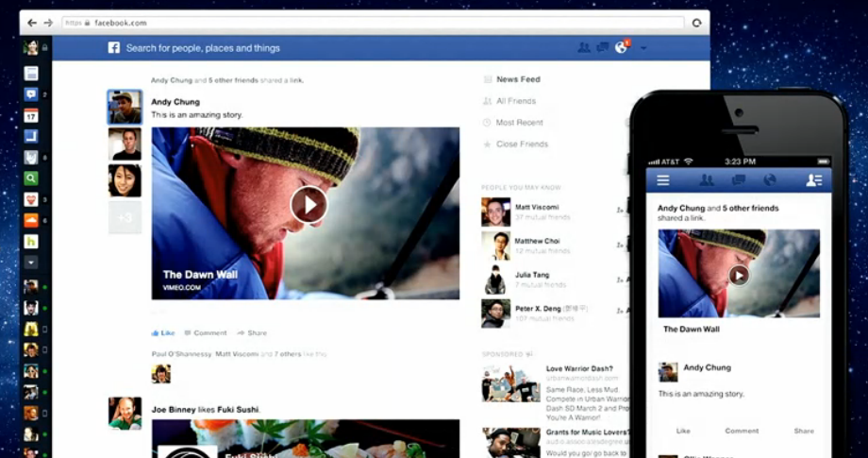Expand the account dropdown arrow in header
This screenshot has width=868, height=458.
click(x=643, y=48)
